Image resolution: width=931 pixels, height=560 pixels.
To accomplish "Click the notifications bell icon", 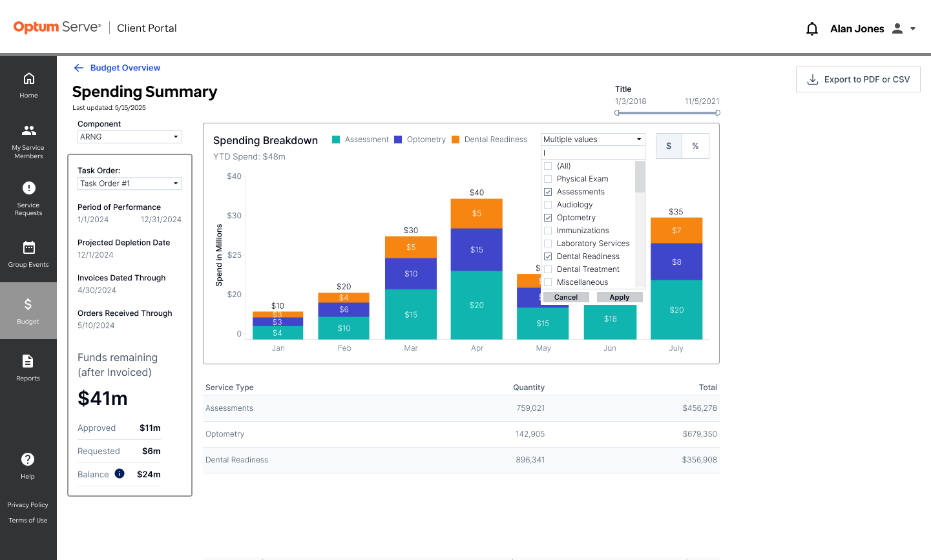I will click(x=812, y=28).
